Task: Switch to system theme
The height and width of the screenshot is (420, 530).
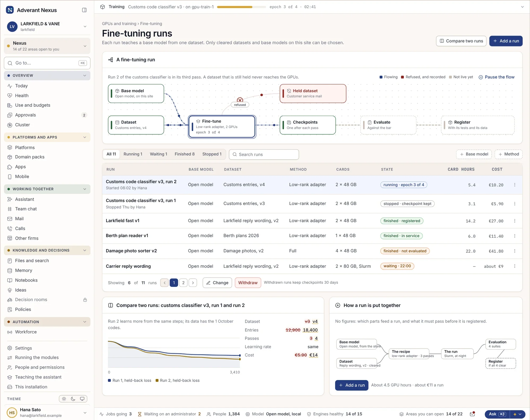Action: (x=82, y=399)
